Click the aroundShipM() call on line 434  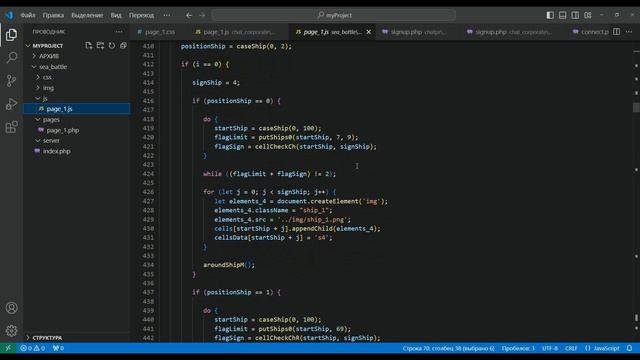click(229, 265)
